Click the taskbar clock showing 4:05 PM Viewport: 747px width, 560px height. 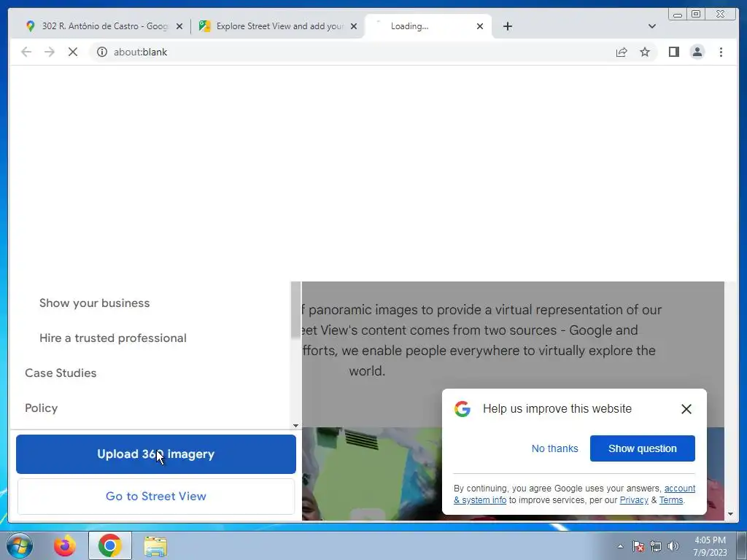point(710,546)
